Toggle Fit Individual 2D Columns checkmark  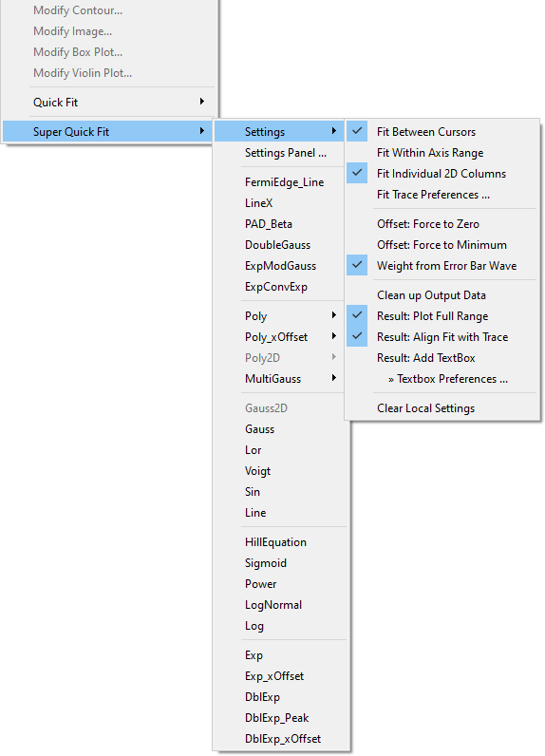click(x=442, y=174)
